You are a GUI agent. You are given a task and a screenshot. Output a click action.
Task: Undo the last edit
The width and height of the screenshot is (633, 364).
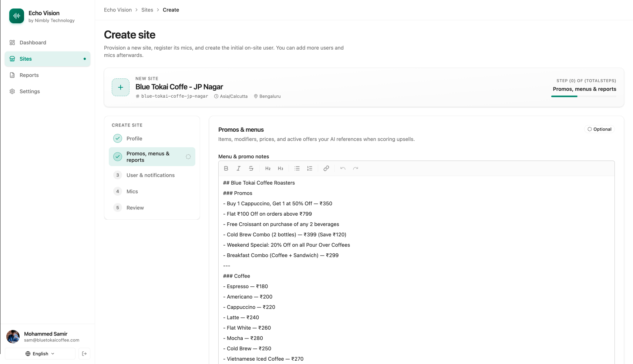[343, 168]
